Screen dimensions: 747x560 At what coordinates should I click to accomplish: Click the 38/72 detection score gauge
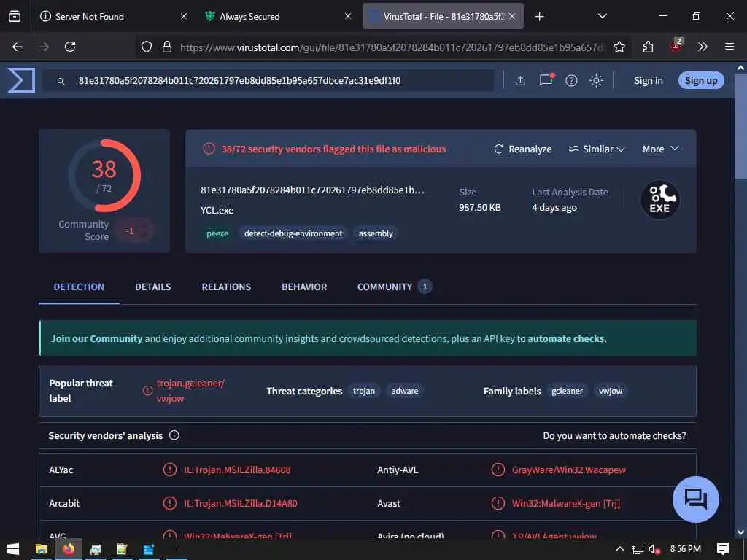pos(104,176)
